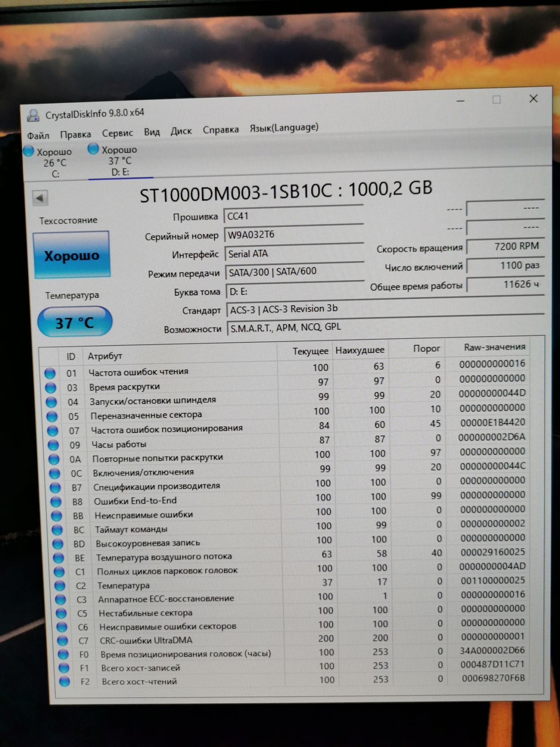The image size is (560, 747).
Task: Click status icon of Таймаут команды row
Action: click(x=57, y=530)
